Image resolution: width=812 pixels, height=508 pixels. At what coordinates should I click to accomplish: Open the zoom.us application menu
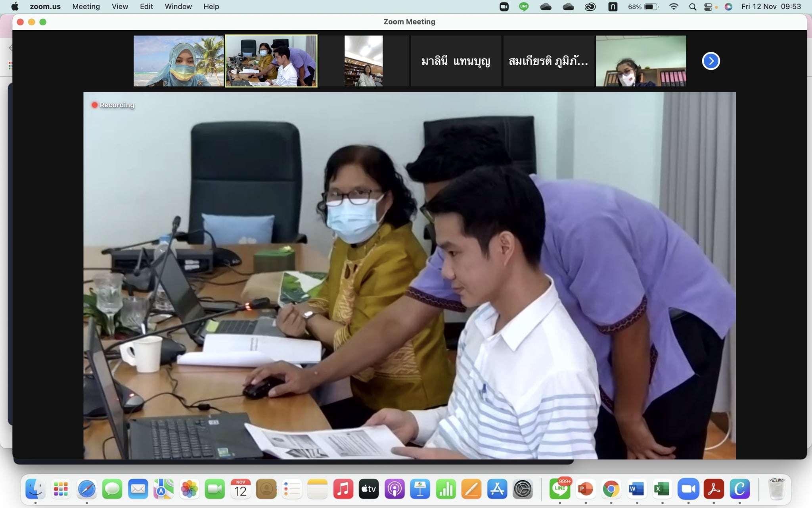[x=45, y=7]
